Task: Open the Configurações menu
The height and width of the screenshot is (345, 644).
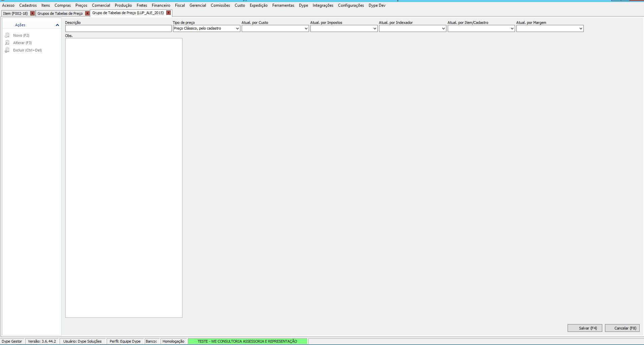Action: point(351,5)
